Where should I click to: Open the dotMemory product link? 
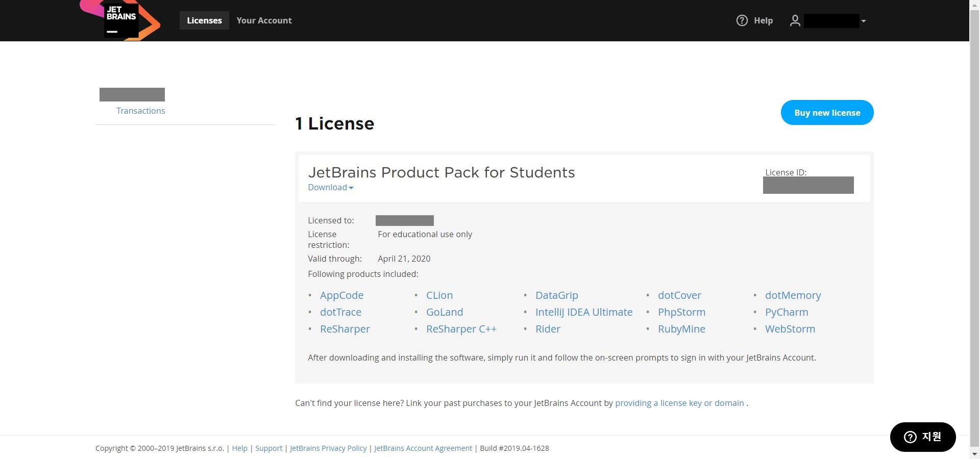tap(793, 295)
